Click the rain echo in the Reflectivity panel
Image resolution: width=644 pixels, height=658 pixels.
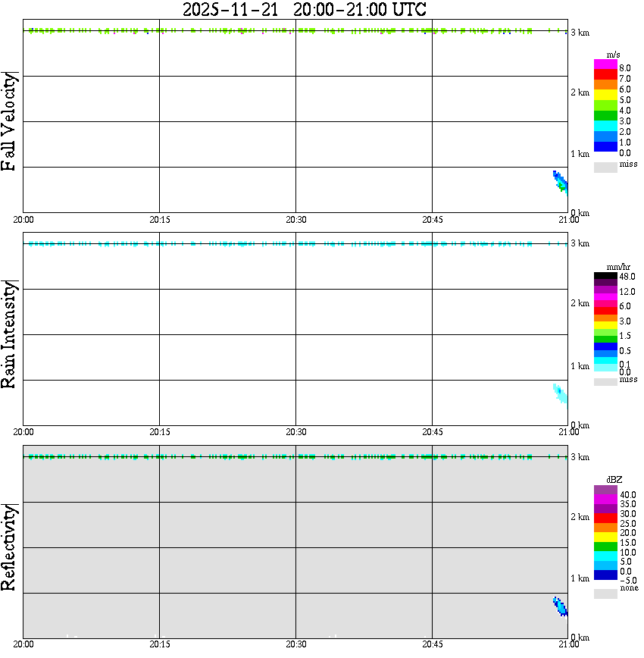(x=560, y=606)
